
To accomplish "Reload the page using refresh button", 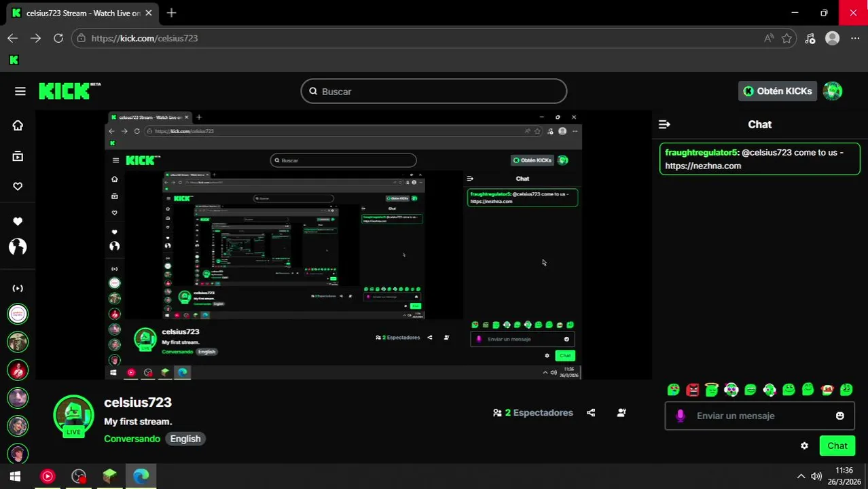I will click(x=58, y=38).
